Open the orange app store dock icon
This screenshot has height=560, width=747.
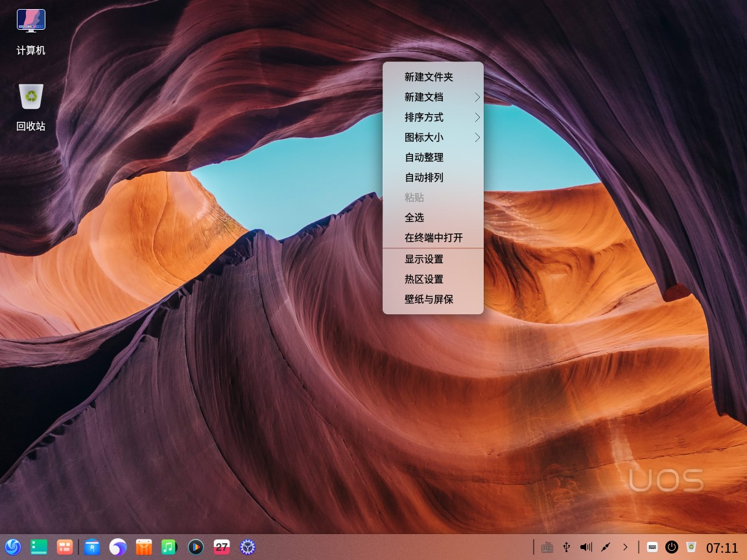click(x=143, y=546)
